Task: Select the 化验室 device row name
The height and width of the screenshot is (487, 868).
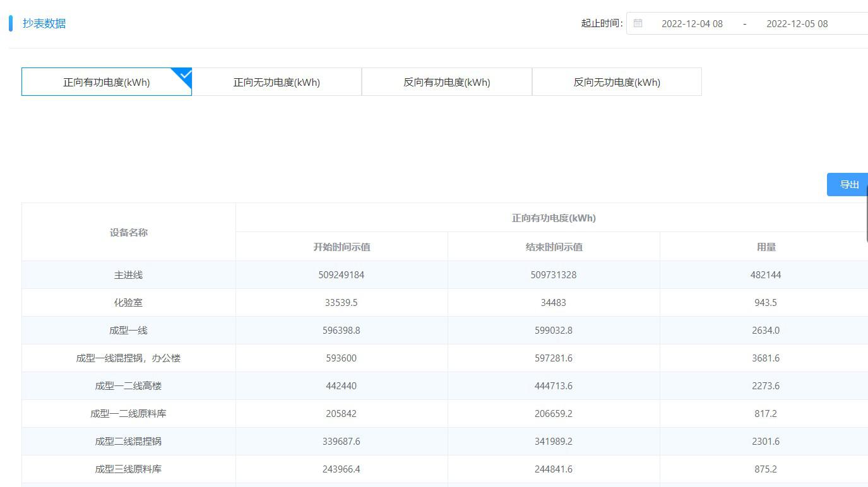Action: 129,303
